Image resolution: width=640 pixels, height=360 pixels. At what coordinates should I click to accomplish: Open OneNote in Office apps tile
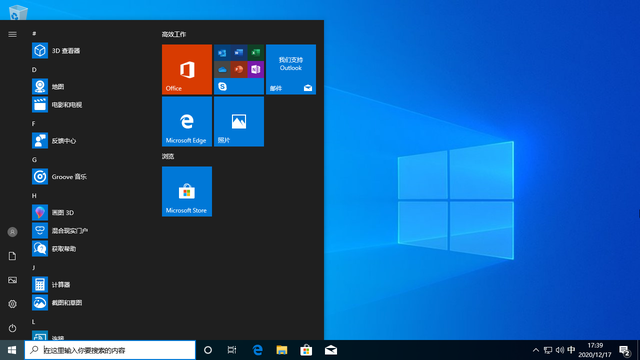click(256, 69)
